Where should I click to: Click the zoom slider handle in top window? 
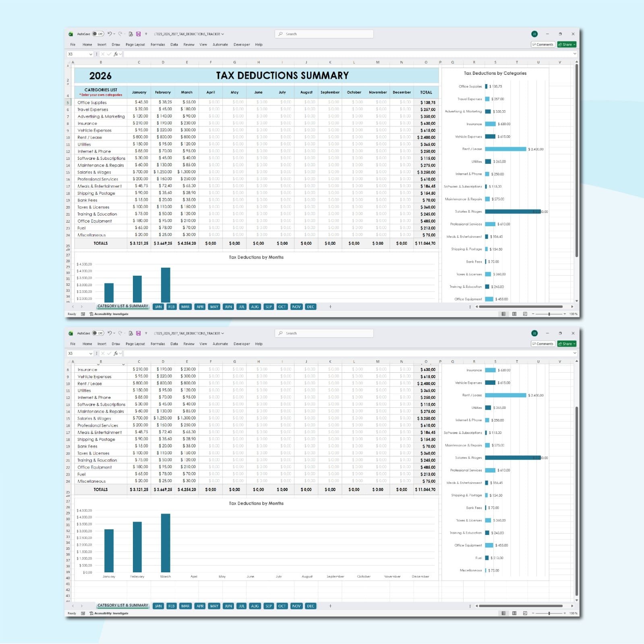tap(549, 314)
